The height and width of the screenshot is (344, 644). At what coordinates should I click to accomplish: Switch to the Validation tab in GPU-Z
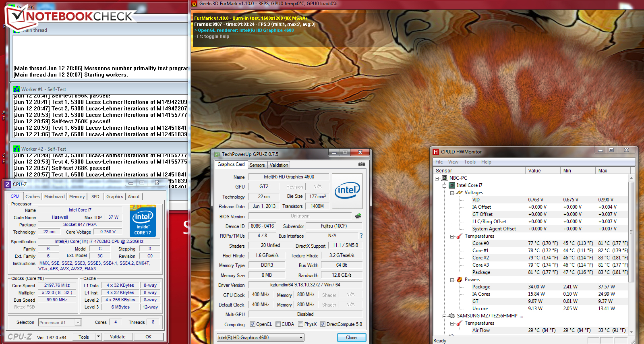[279, 165]
